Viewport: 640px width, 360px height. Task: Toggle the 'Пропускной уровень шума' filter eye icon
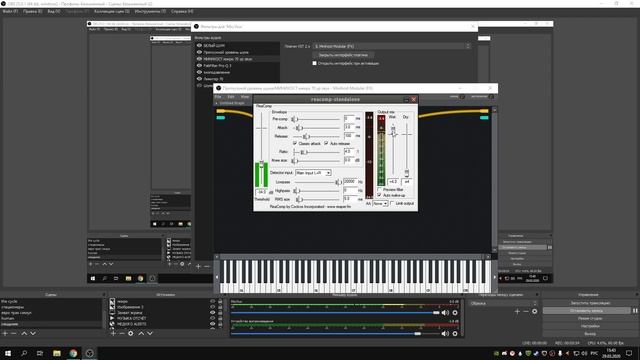coord(200,52)
